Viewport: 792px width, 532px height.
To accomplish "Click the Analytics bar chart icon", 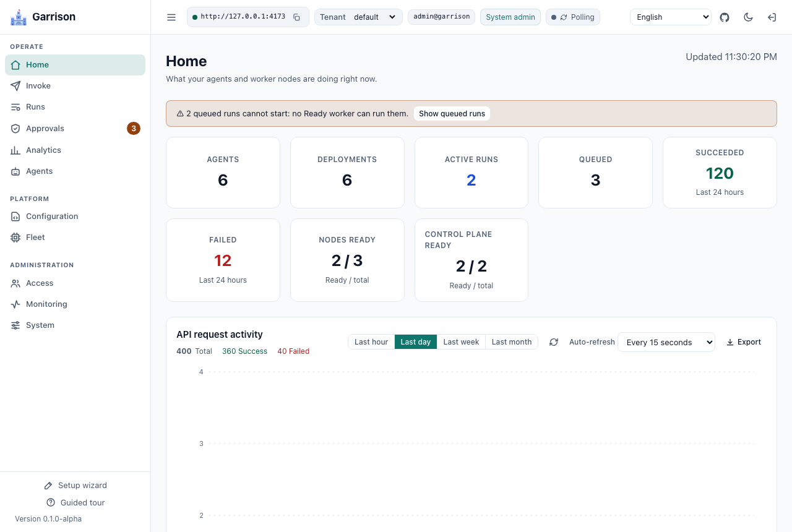I will click(15, 150).
